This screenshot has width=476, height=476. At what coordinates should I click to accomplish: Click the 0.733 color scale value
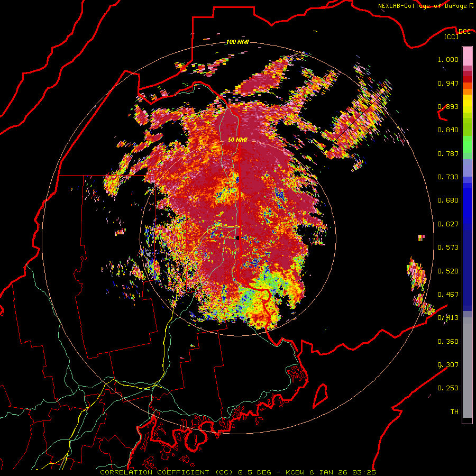(448, 177)
